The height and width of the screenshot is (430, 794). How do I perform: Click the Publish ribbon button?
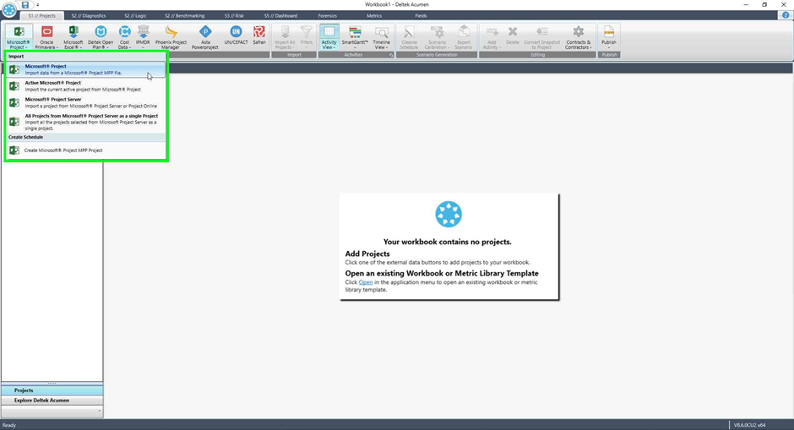609,37
